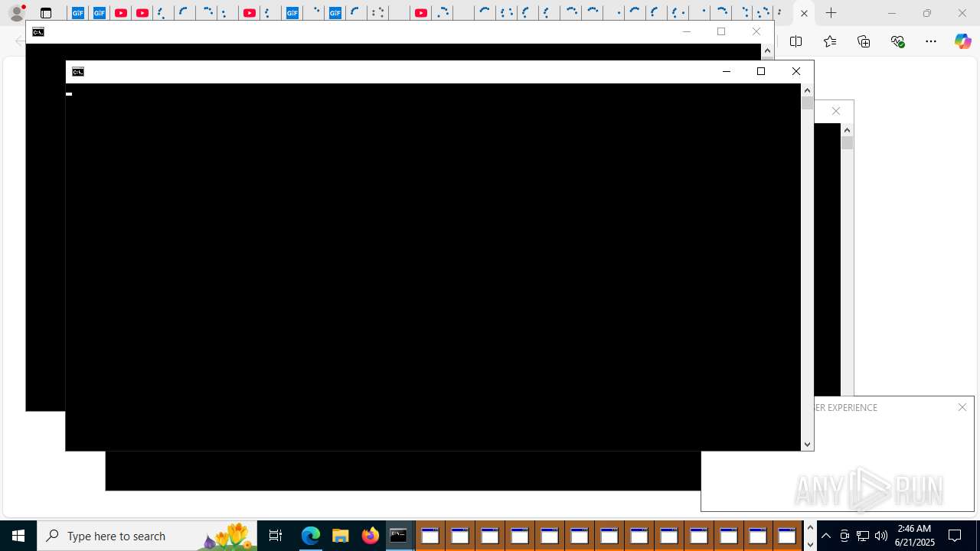Open Edge Browser essentials
The width and height of the screenshot is (980, 551).
[x=897, y=41]
